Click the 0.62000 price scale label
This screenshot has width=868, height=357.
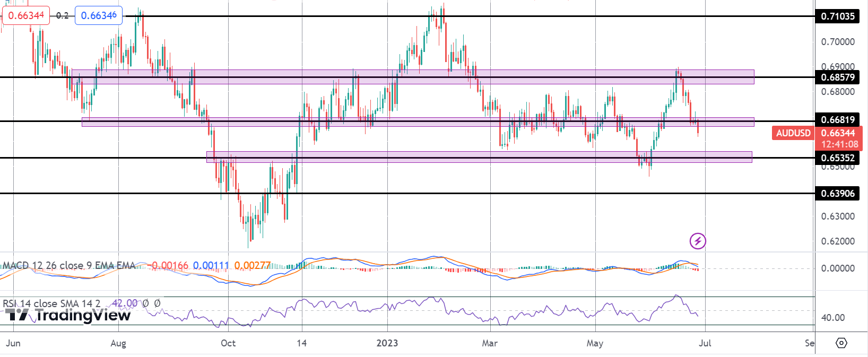tap(838, 241)
